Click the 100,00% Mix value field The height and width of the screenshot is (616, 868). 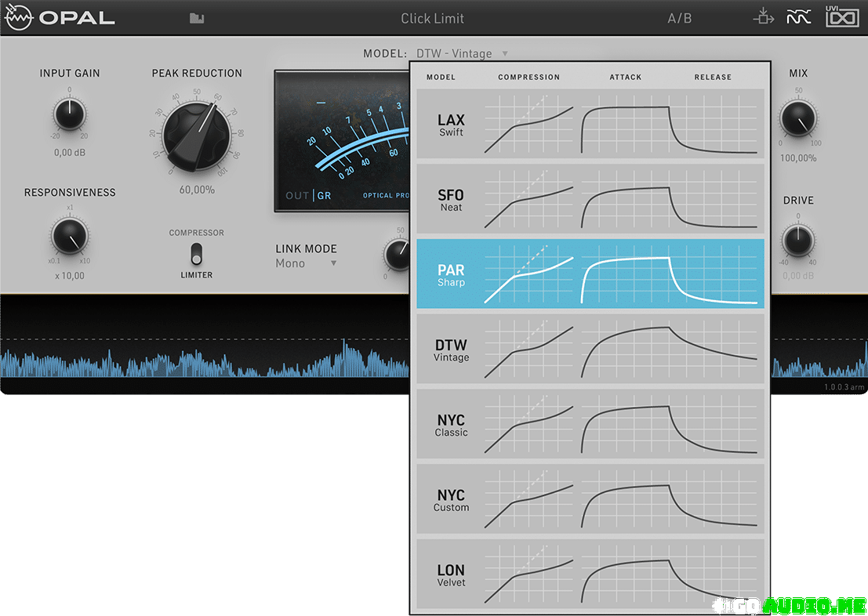click(x=797, y=158)
